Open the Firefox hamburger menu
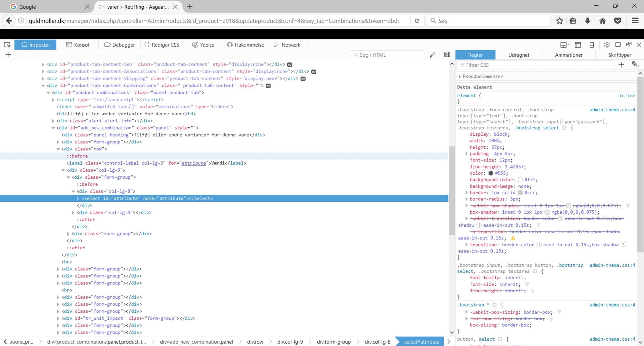Viewport: 644px width, 346px height. pyautogui.click(x=635, y=21)
